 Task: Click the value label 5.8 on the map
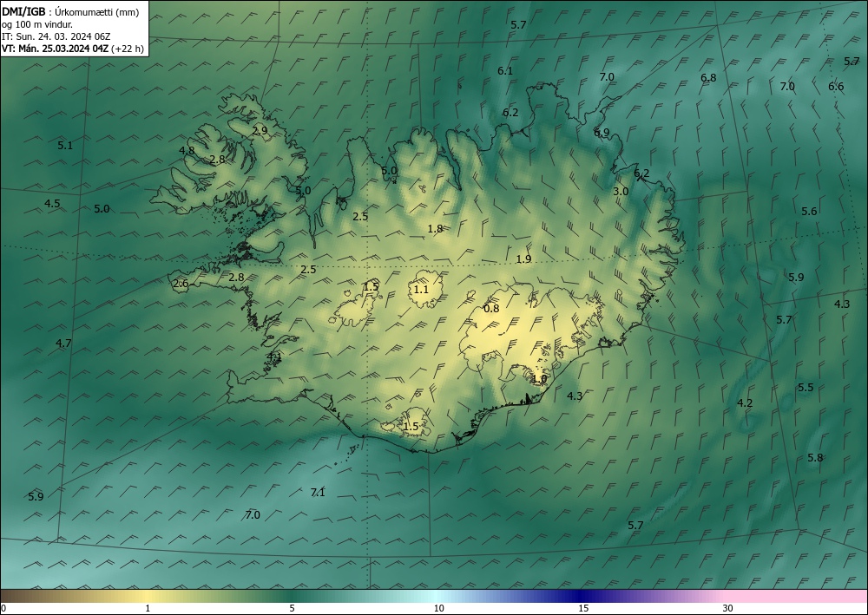[815, 458]
